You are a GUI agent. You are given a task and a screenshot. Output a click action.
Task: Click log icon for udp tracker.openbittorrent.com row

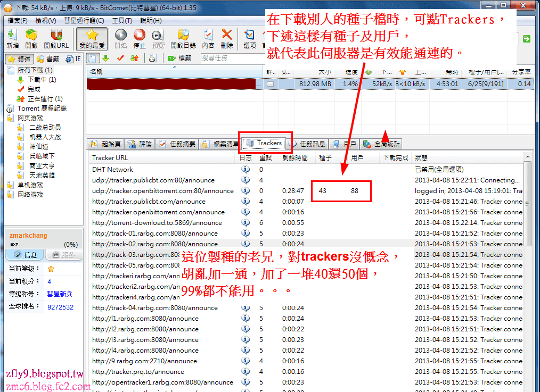click(x=245, y=190)
